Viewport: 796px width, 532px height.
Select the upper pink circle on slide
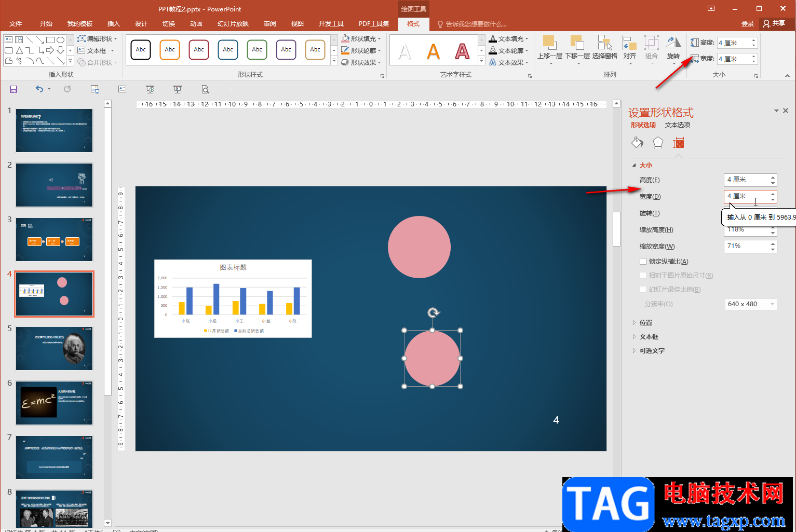coord(419,247)
